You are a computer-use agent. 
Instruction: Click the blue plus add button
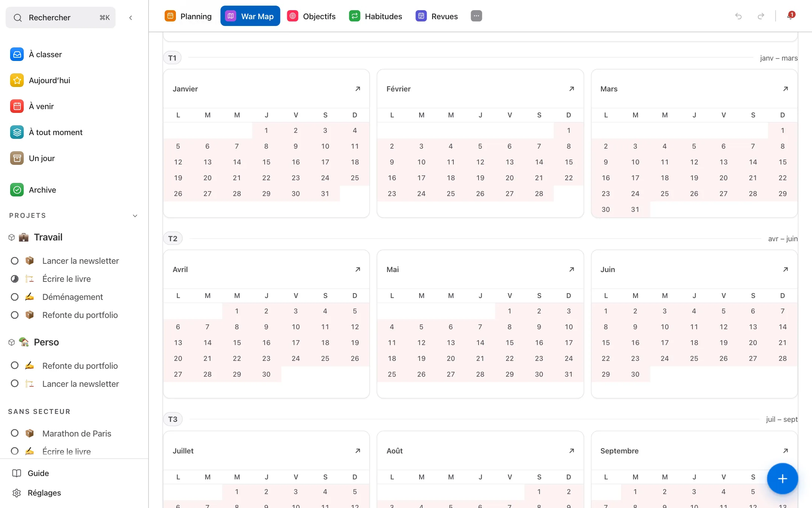coord(782,479)
